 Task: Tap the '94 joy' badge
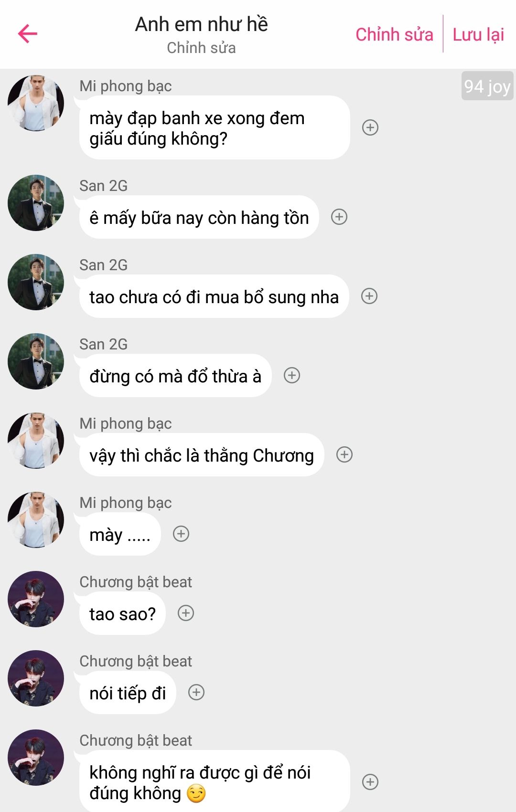pos(487,86)
